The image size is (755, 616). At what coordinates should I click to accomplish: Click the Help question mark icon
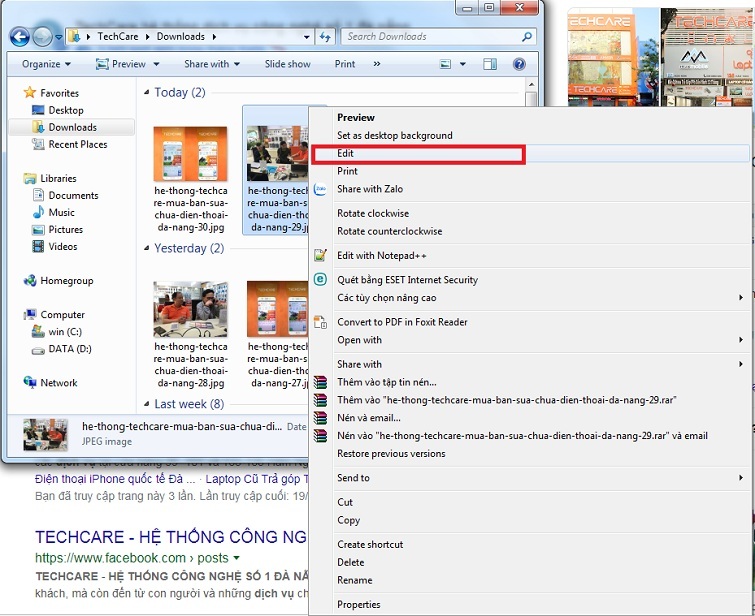pos(519,64)
